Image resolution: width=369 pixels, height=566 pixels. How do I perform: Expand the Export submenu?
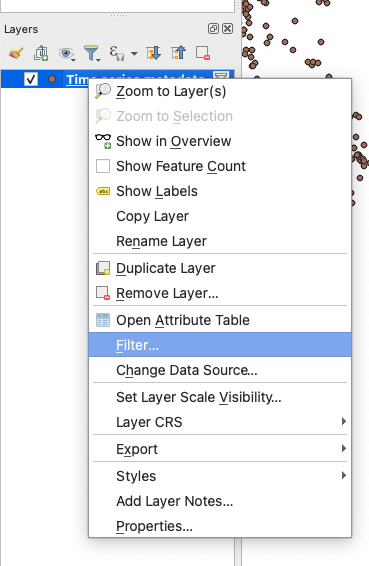click(344, 449)
